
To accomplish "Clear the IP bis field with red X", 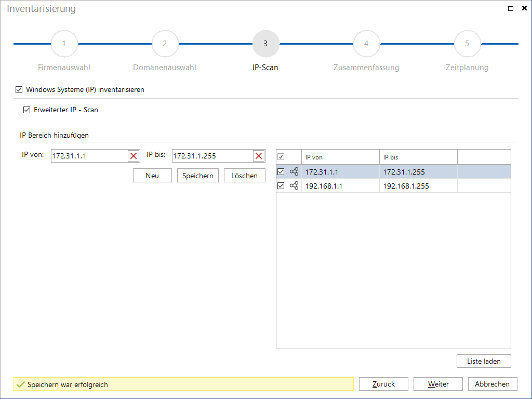I will (259, 156).
